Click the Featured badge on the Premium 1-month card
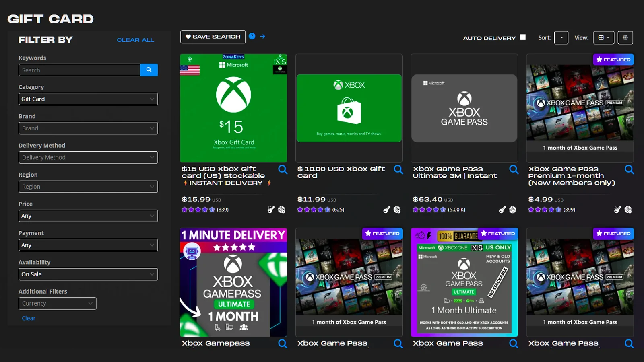Screen dimensions: 644x362 click(x=613, y=60)
